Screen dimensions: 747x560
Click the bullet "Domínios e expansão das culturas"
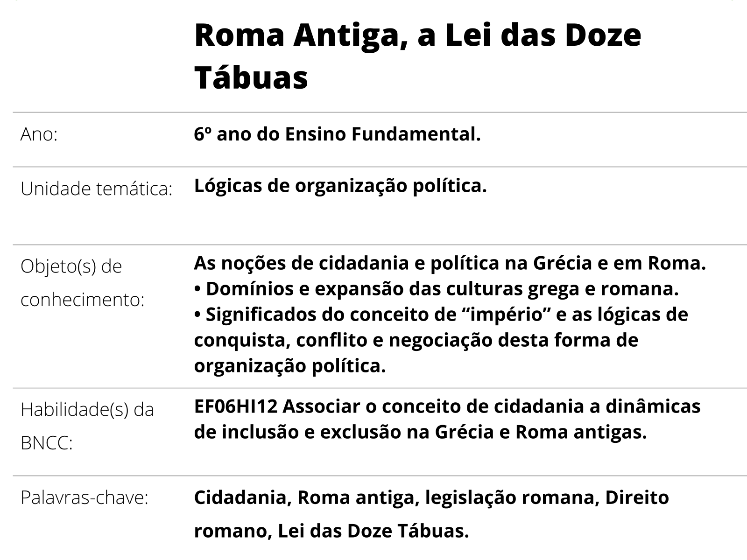(436, 289)
